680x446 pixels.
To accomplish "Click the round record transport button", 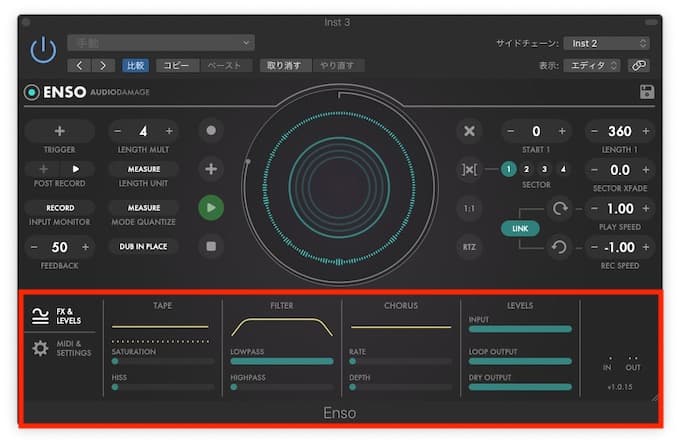I will [x=211, y=130].
